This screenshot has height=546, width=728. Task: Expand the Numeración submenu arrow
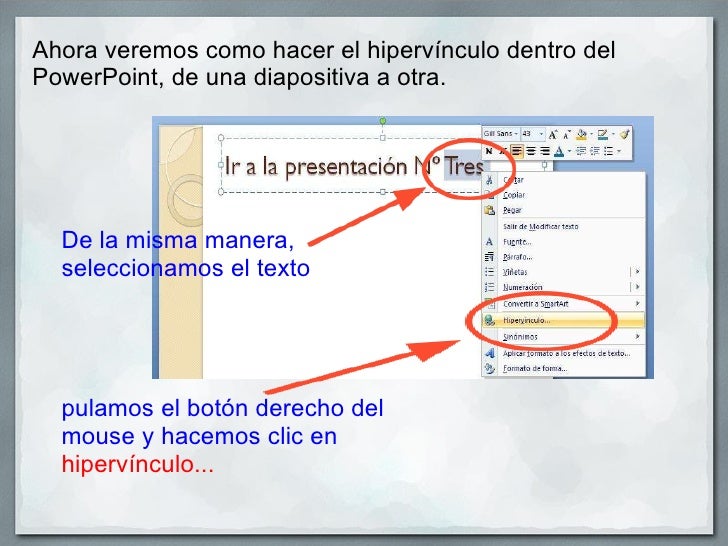(637, 286)
